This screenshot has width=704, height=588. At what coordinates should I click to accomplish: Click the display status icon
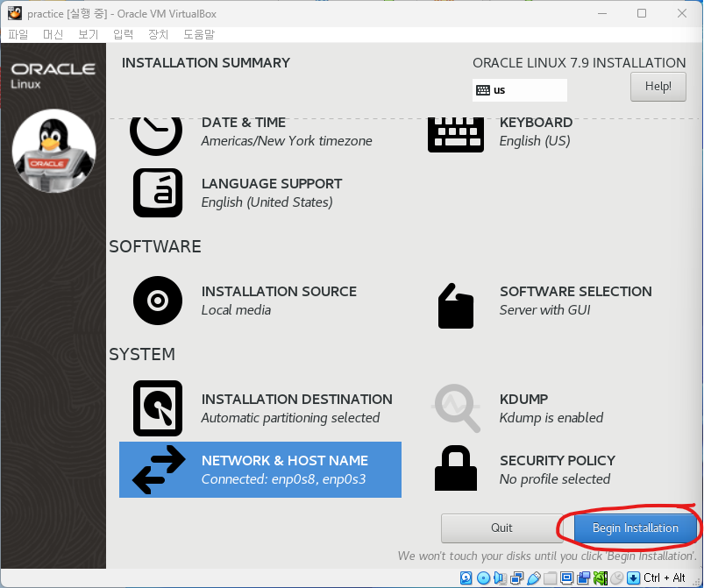coord(566,577)
